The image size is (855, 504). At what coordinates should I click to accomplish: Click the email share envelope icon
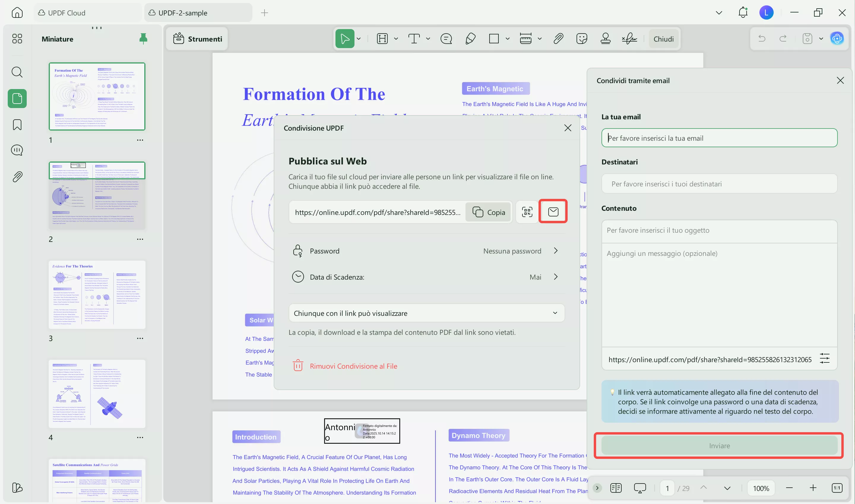click(x=553, y=212)
